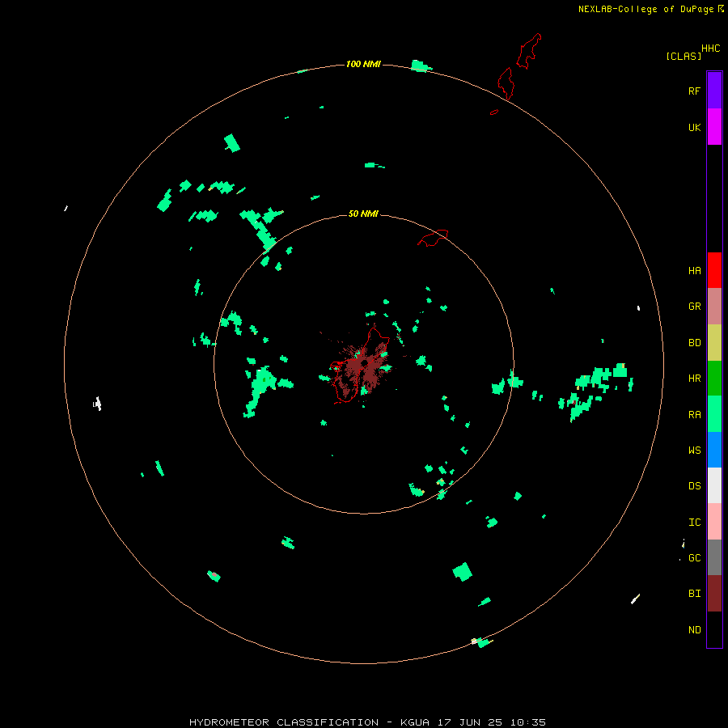Click the RF purple legend swatch

pyautogui.click(x=714, y=91)
